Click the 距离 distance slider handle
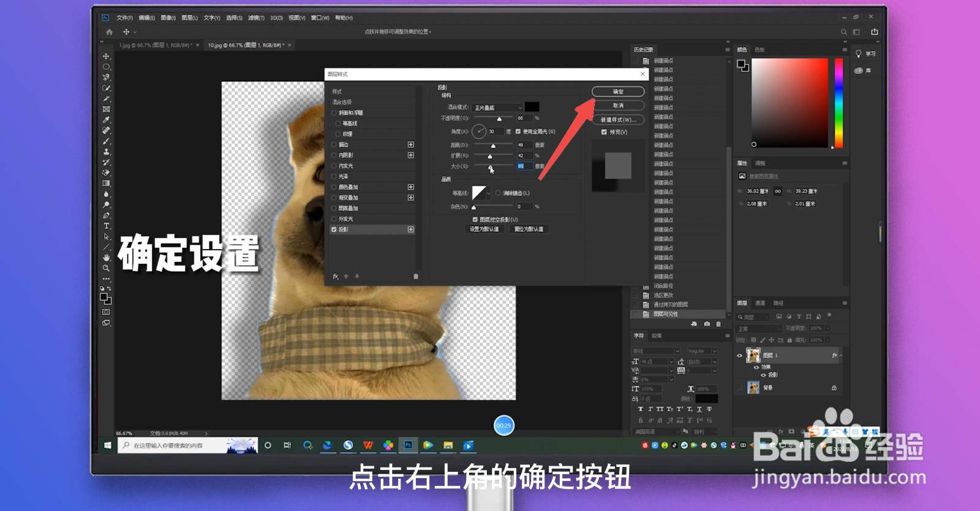This screenshot has height=511, width=980. click(x=493, y=146)
